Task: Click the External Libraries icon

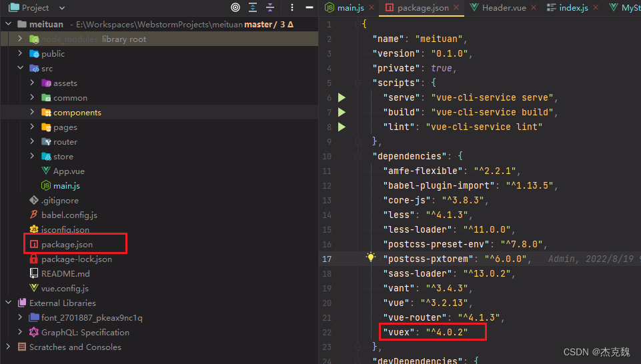Action: (22, 303)
